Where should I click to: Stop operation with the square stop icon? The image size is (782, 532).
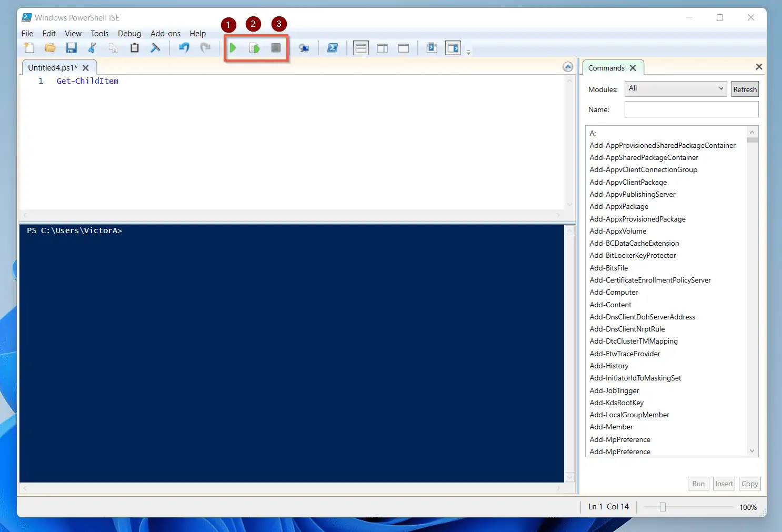276,48
